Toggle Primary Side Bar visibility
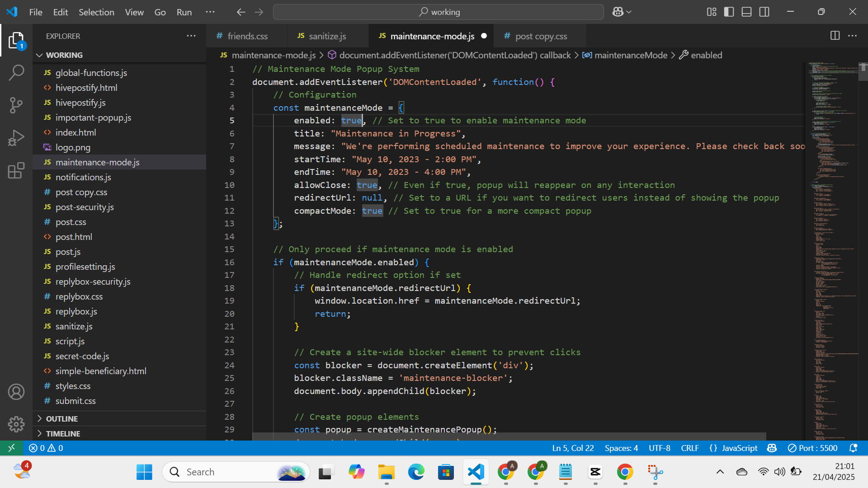Screen dimensions: 868x488 click(729, 12)
